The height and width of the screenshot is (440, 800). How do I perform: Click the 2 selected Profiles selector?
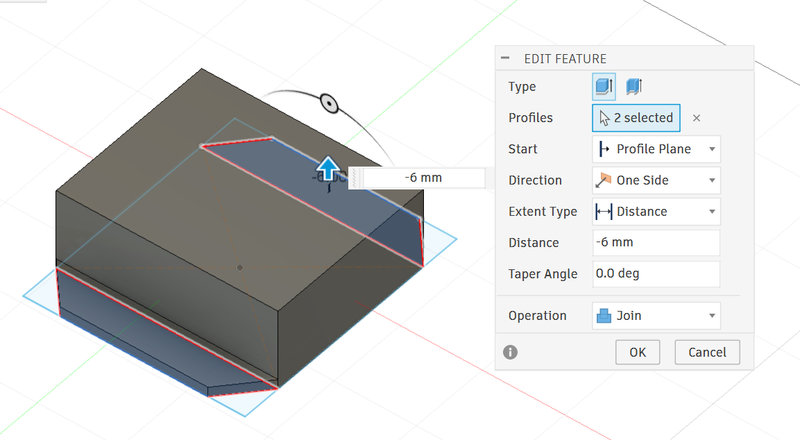[x=636, y=118]
